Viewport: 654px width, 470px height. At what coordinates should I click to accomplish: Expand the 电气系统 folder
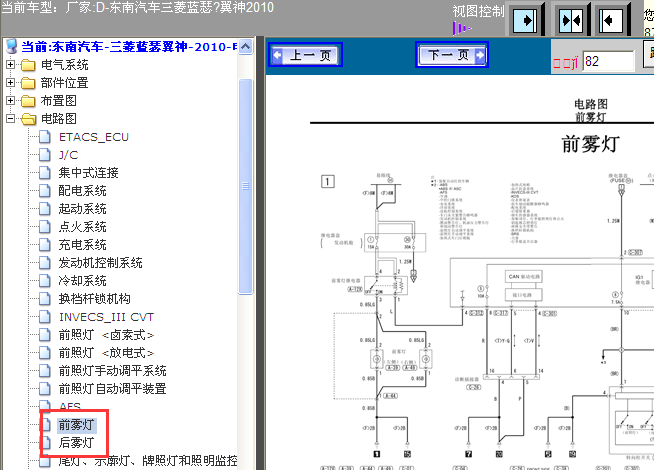pos(10,65)
